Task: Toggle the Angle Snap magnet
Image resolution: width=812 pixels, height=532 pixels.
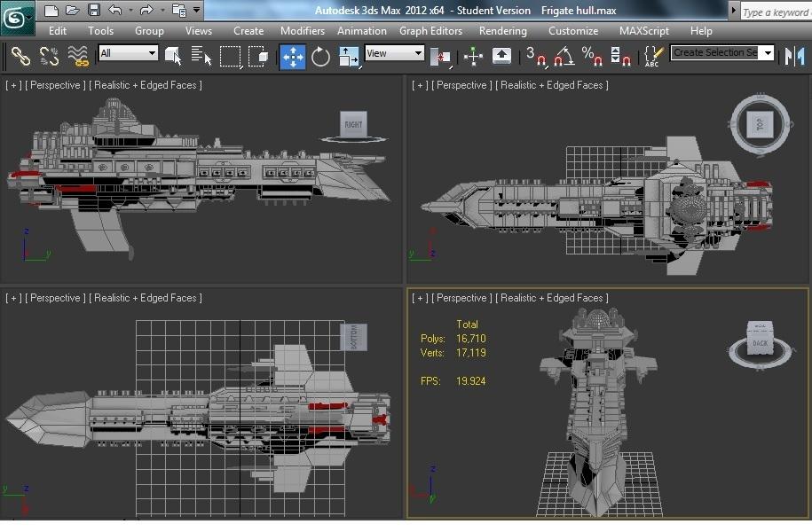Action: 564,56
